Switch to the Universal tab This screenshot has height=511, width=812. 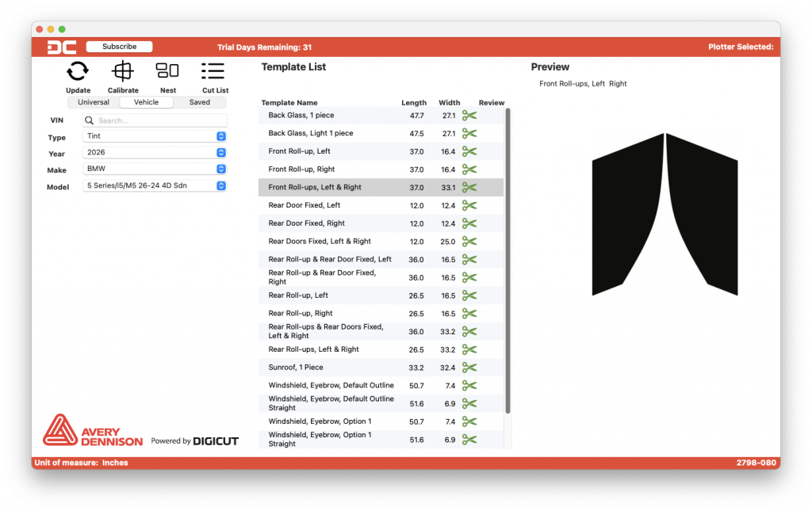[x=94, y=102]
